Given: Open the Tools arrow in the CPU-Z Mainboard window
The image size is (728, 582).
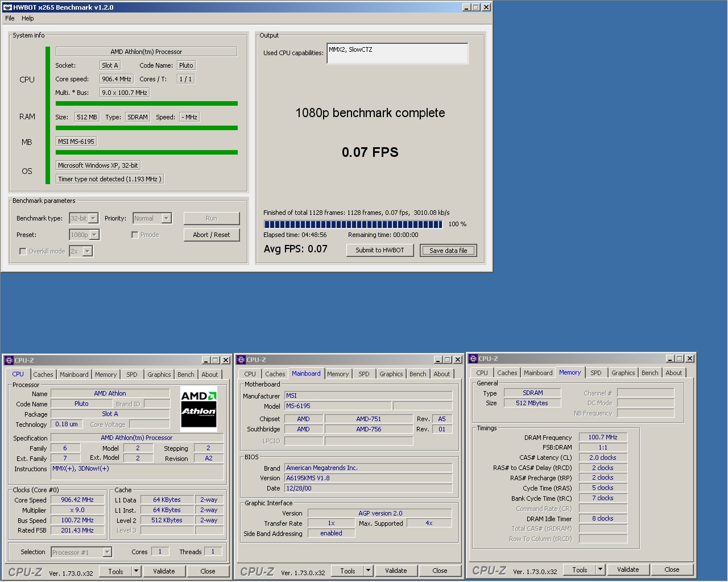Looking at the screenshot, I should tap(368, 571).
